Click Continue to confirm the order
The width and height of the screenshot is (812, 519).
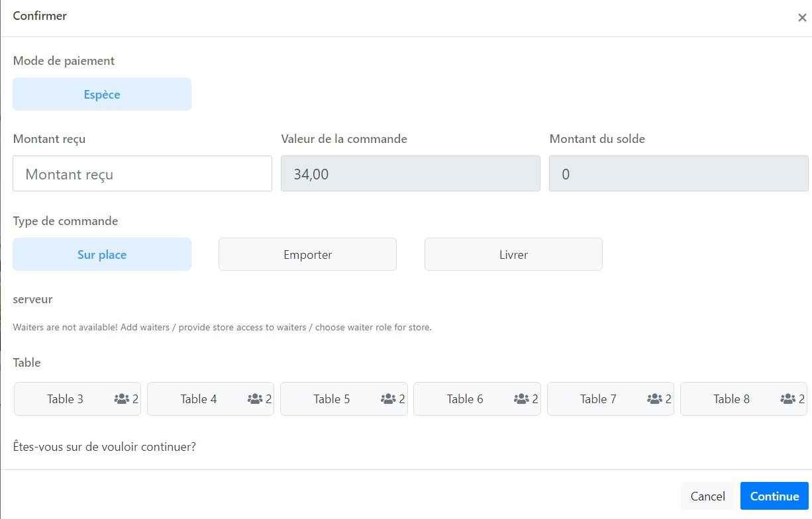[x=774, y=496]
